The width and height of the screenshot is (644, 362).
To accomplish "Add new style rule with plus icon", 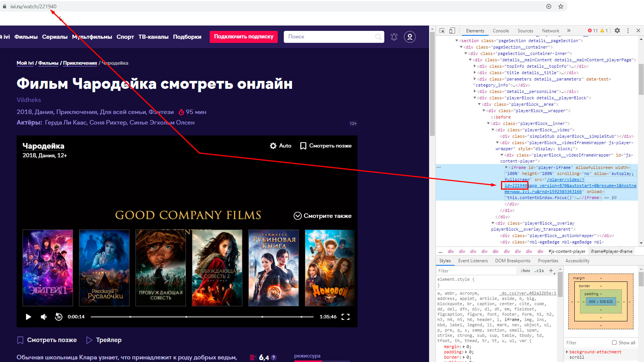I will click(551, 271).
